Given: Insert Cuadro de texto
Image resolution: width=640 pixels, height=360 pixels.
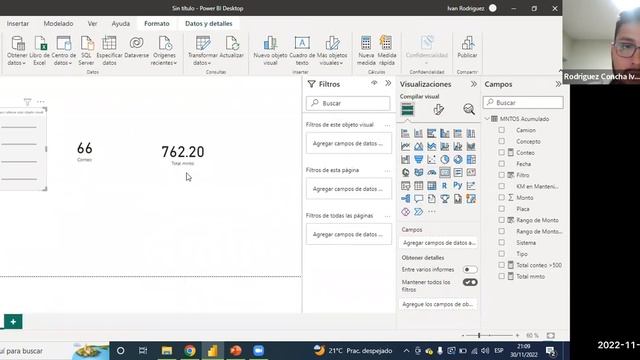Looking at the screenshot, I should [x=302, y=51].
